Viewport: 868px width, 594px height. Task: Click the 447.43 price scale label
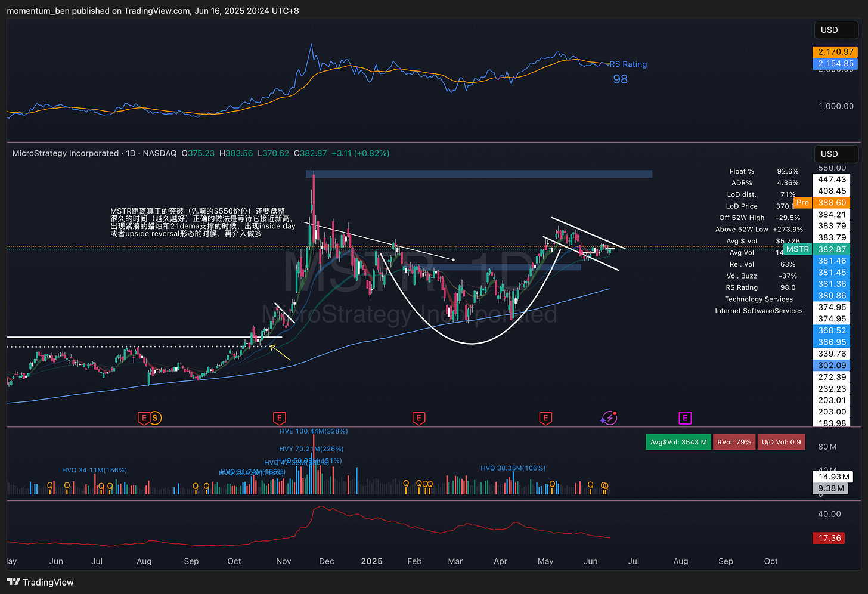pyautogui.click(x=832, y=179)
